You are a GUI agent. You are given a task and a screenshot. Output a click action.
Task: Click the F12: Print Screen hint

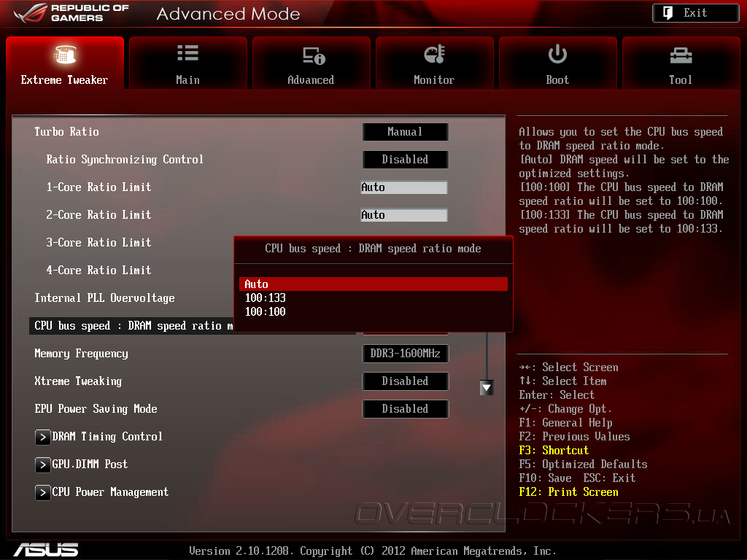(569, 492)
